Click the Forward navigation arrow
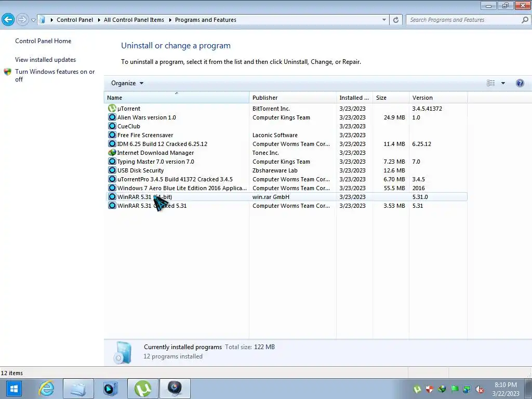Image resolution: width=532 pixels, height=399 pixels. coord(22,20)
